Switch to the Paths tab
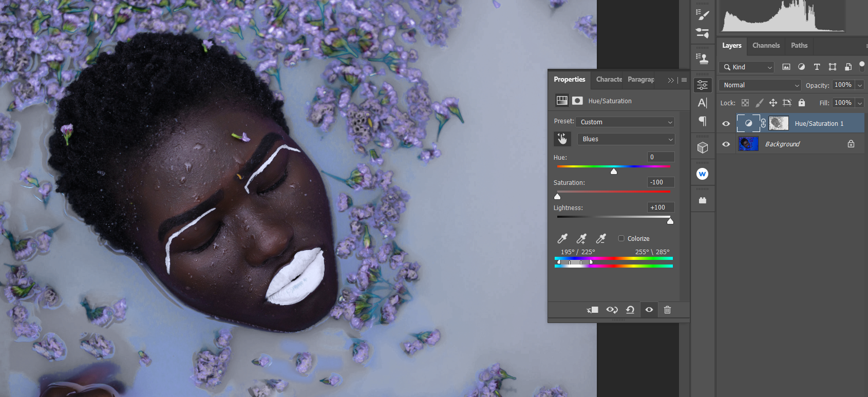The height and width of the screenshot is (397, 868). (x=799, y=45)
